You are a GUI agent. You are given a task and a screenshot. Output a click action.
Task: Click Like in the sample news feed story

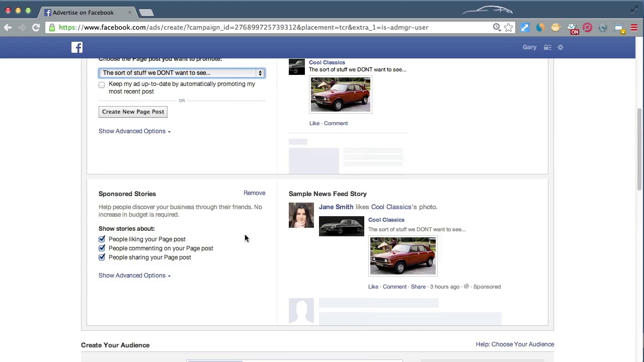pyautogui.click(x=373, y=287)
